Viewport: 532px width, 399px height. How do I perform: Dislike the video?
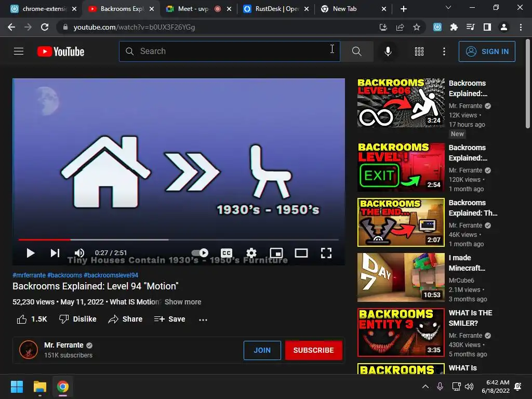coord(78,320)
